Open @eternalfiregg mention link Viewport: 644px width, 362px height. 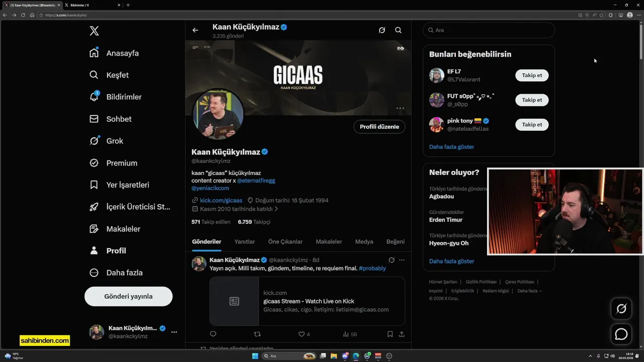[256, 180]
